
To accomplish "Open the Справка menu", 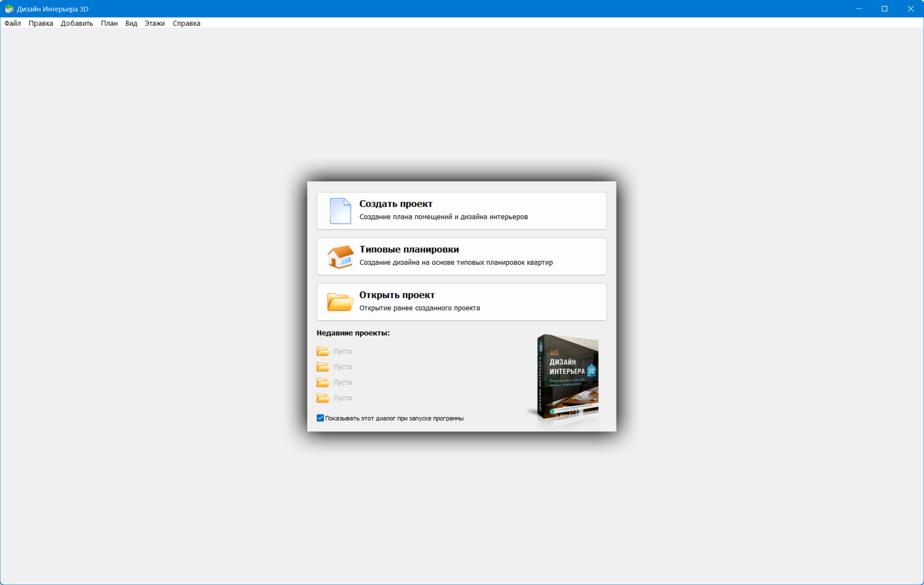I will point(186,23).
